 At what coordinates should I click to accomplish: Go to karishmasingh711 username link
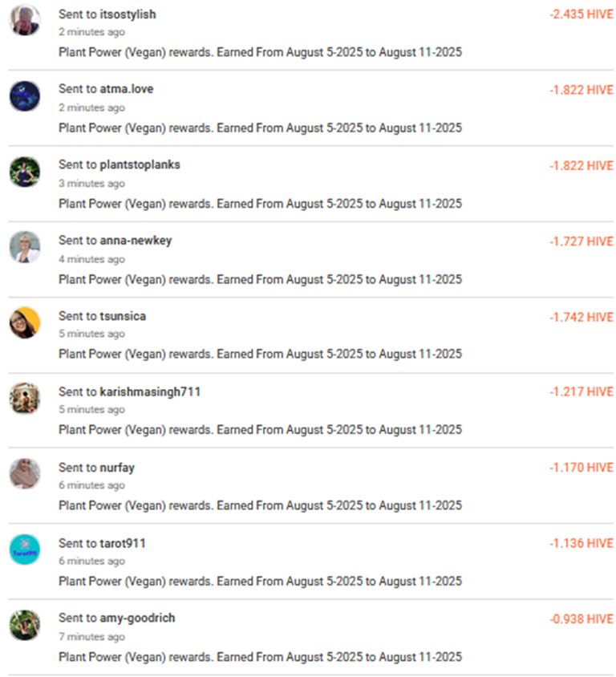tap(150, 392)
